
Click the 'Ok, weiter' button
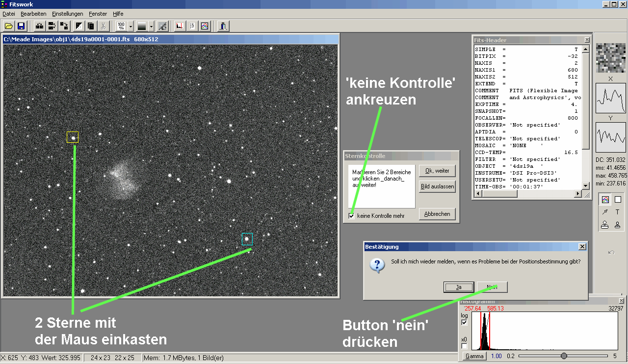click(437, 171)
